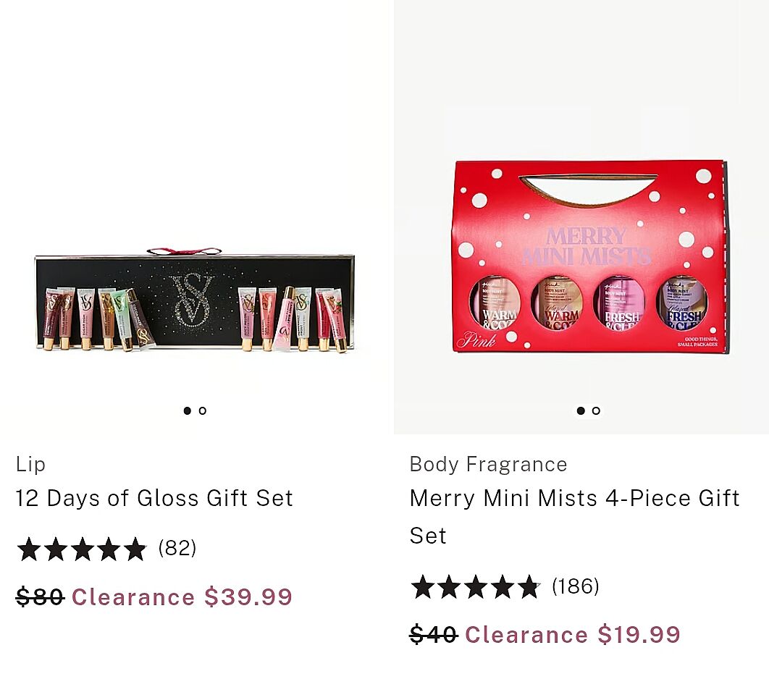The height and width of the screenshot is (700, 769).
Task: Click the Pink script logo on red box
Action: 476,340
